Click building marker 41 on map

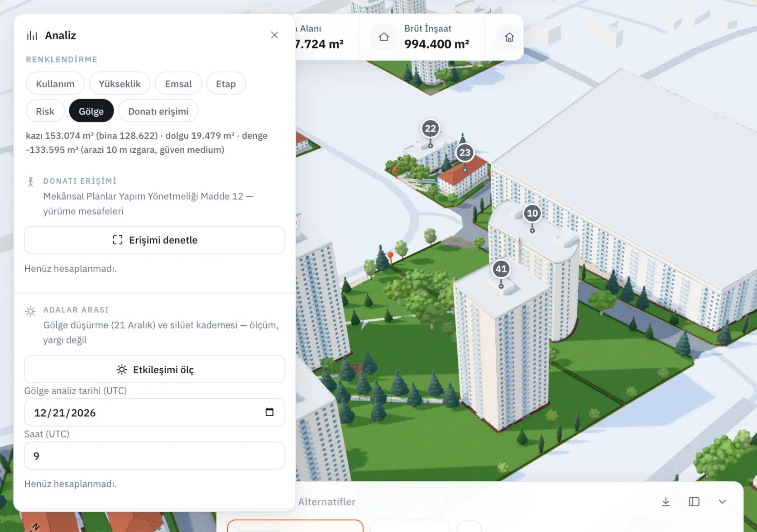click(501, 269)
